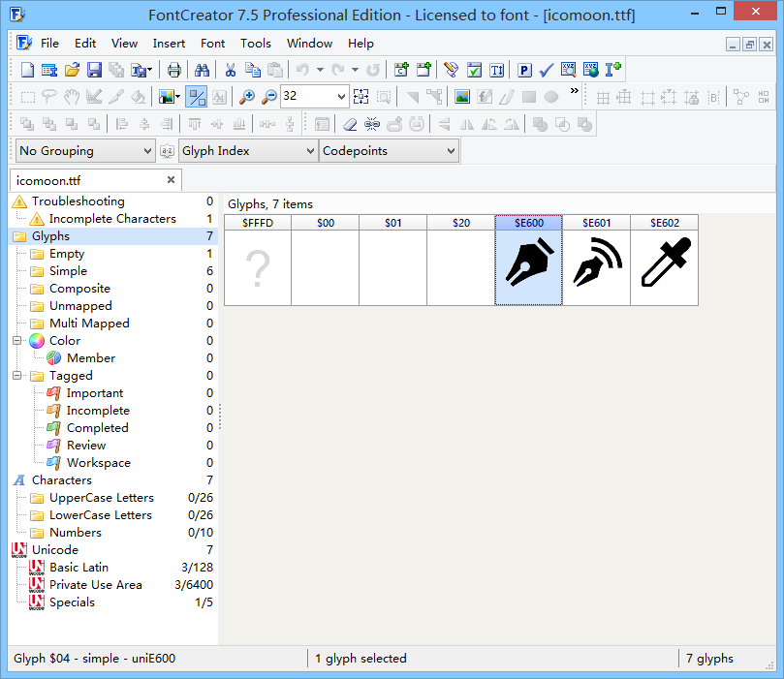The height and width of the screenshot is (679, 784).
Task: Open the Help menu
Action: (361, 44)
